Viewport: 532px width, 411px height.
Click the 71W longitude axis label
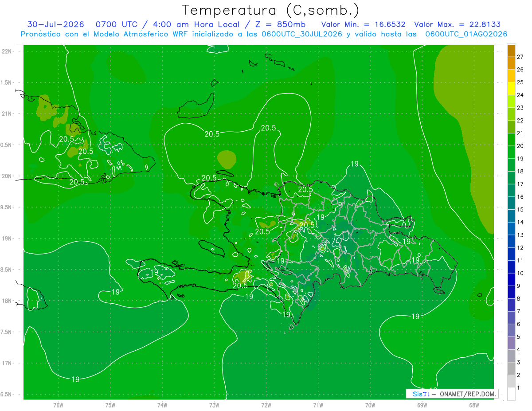point(318,405)
